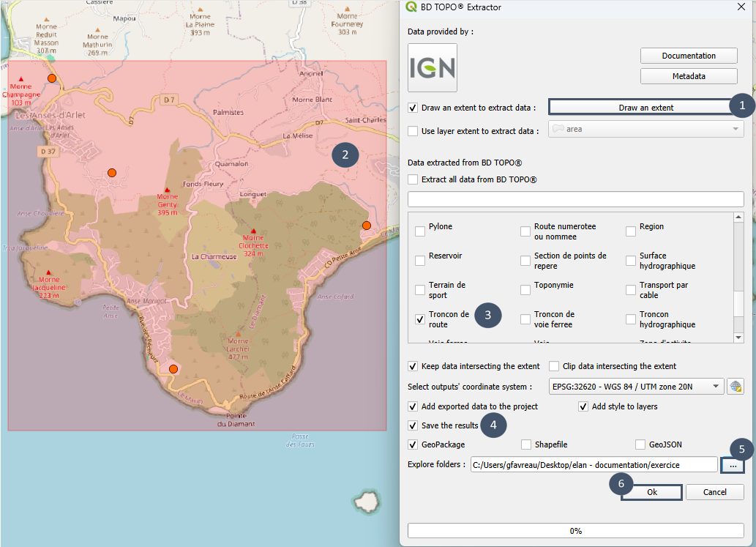756x547 pixels.
Task: Enable the Shapefile output checkbox
Action: click(526, 444)
